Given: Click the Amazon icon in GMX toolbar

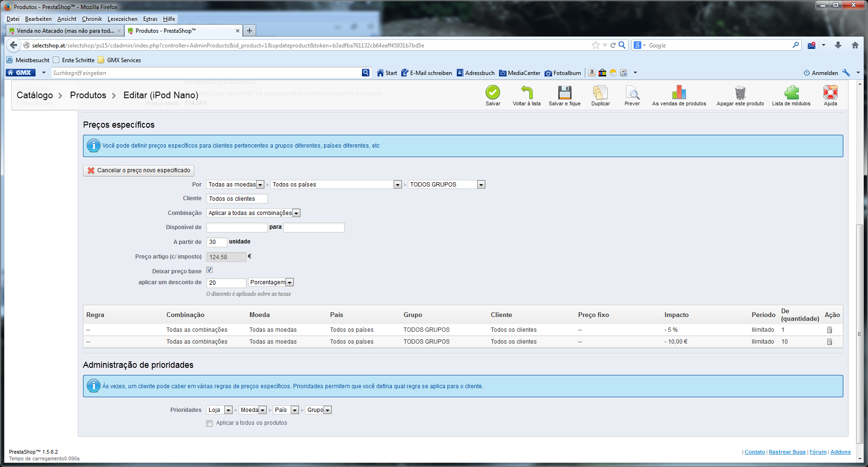Looking at the screenshot, I should click(592, 73).
